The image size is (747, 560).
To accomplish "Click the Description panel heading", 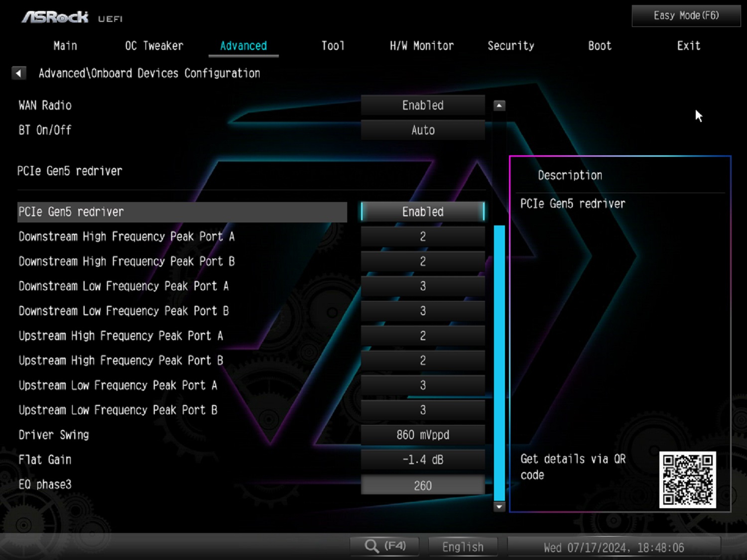I will pos(570,175).
